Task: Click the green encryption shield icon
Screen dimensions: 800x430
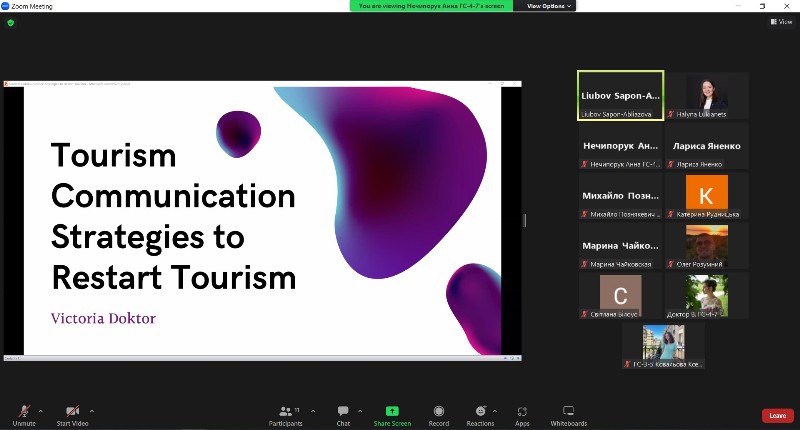Action: pyautogui.click(x=11, y=22)
